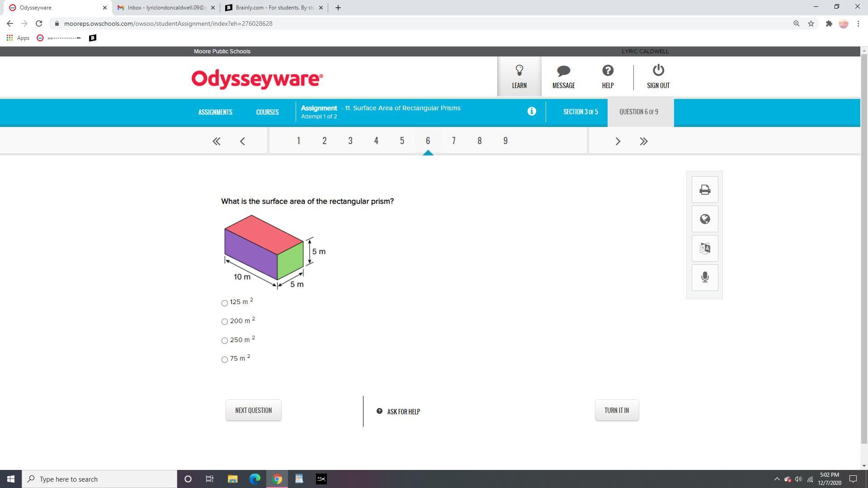
Task: Click the translate tool icon
Action: (x=704, y=248)
